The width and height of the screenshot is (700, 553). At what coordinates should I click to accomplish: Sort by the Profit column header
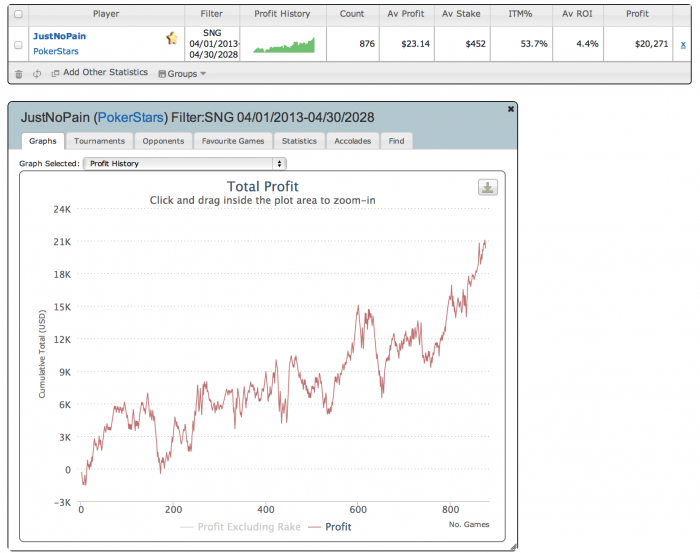pyautogui.click(x=637, y=14)
